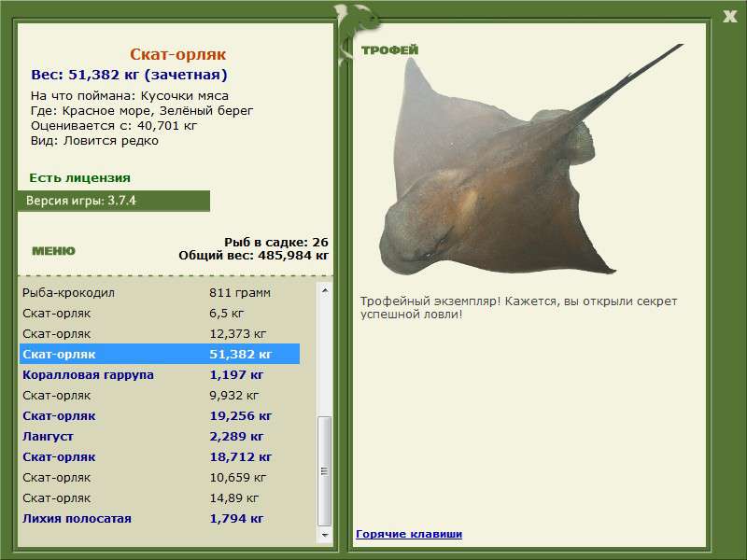Click the Есть лицензия label
This screenshot has width=747, height=560.
(x=79, y=177)
